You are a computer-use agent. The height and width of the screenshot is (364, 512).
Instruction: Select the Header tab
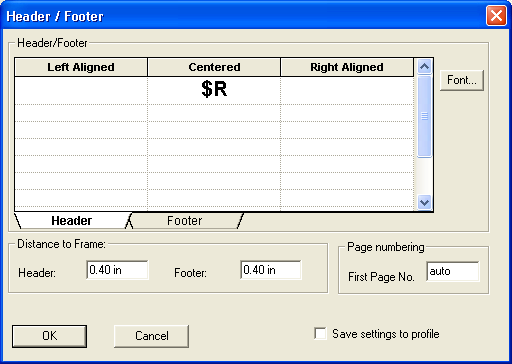(x=71, y=221)
